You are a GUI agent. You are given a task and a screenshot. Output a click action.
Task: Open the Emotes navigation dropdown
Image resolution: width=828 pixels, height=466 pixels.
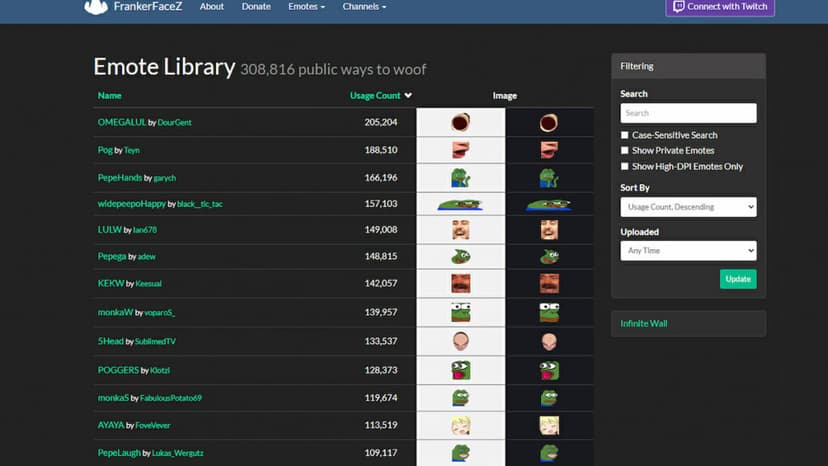(x=306, y=6)
